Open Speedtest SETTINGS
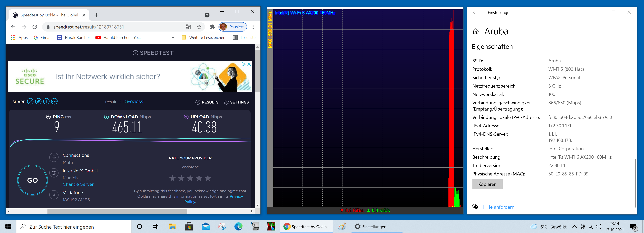The width and height of the screenshot is (644, 233). pos(236,102)
